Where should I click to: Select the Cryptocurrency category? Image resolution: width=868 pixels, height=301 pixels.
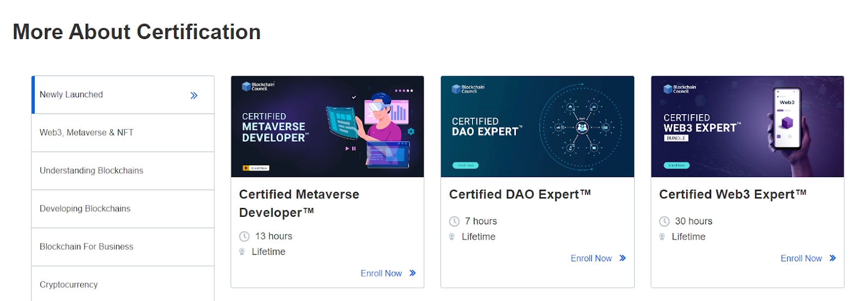coord(123,284)
